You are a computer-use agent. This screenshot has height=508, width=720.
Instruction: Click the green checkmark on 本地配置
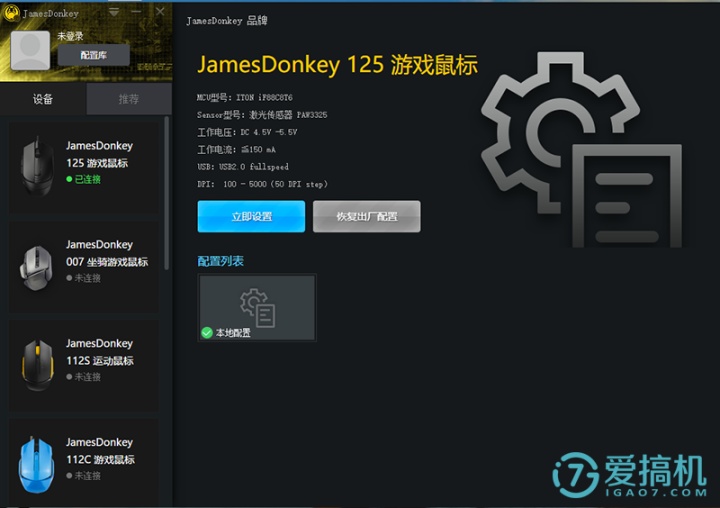[x=207, y=333]
